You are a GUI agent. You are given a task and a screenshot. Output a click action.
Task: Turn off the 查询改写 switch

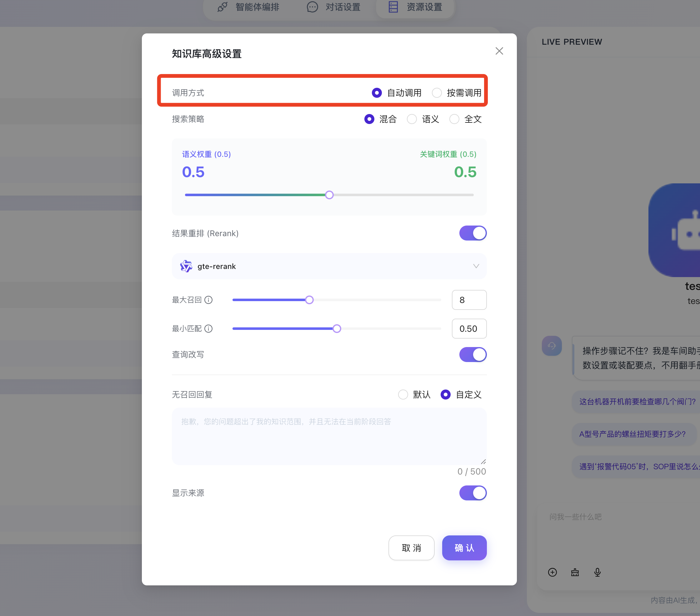point(472,355)
